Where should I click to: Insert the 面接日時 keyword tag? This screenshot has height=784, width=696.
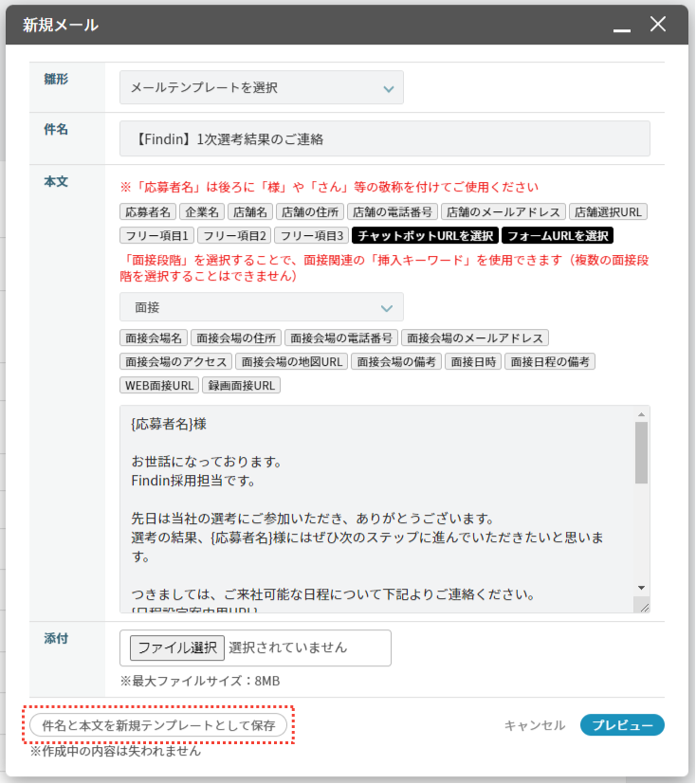473,361
